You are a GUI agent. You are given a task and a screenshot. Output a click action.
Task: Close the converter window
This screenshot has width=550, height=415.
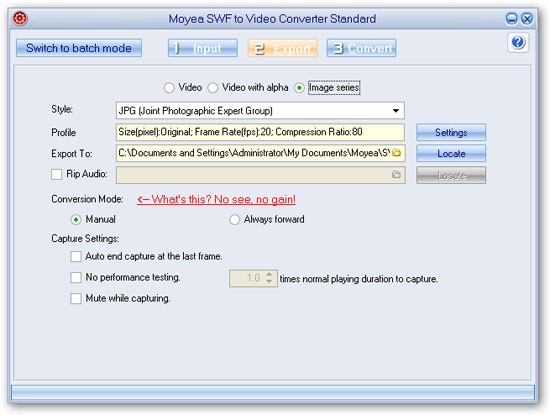527,18
